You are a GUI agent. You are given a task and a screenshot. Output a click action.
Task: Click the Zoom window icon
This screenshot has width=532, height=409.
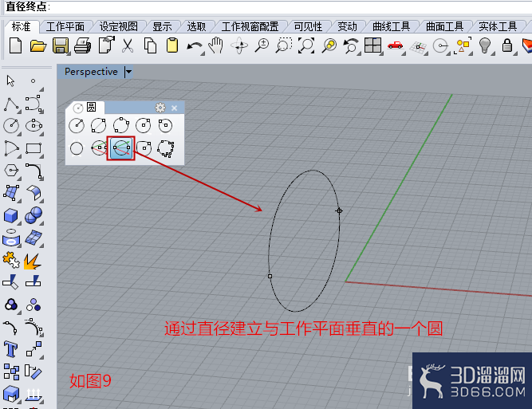click(284, 45)
